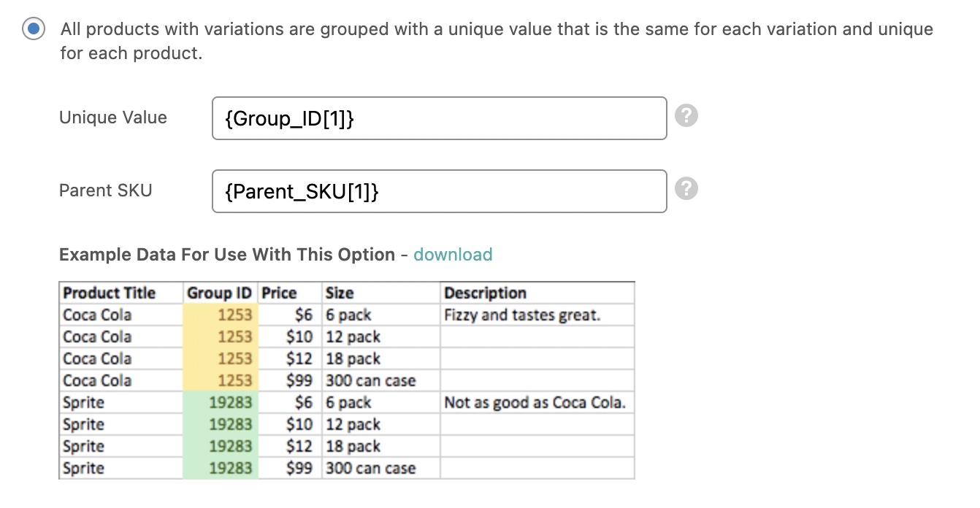The height and width of the screenshot is (508, 980).
Task: Click the help icon beside Unique Value
Action: click(x=686, y=116)
